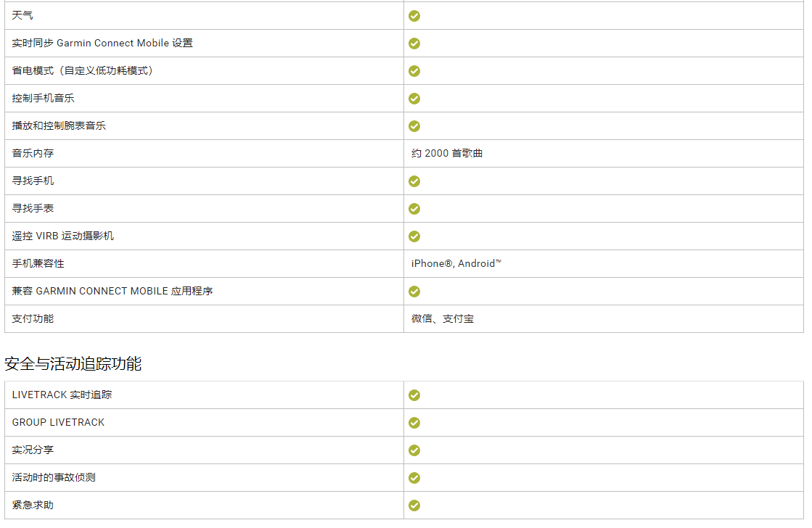812x528 pixels.
Task: Click the 约 2000 首歌曲 value text
Action: click(447, 154)
